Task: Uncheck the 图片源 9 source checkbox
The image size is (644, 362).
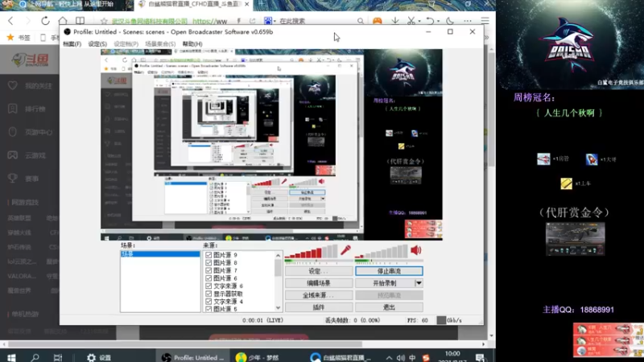Action: (208, 255)
